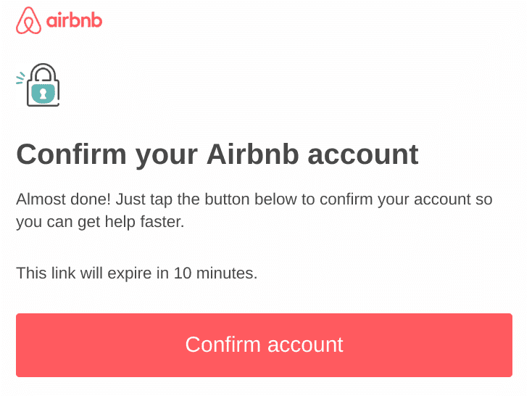
Task: Click the word "Confirm" on the red button
Action: (223, 345)
